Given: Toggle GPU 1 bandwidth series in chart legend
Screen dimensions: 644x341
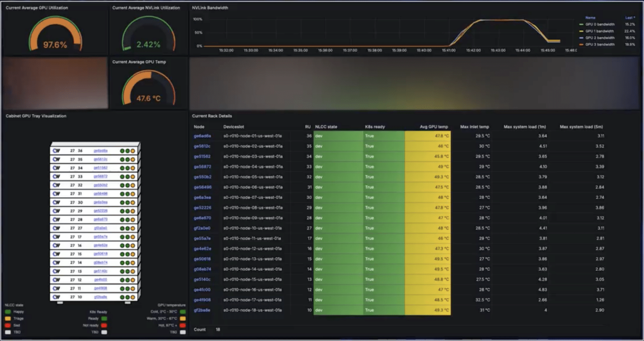Looking at the screenshot, I should 600,31.
